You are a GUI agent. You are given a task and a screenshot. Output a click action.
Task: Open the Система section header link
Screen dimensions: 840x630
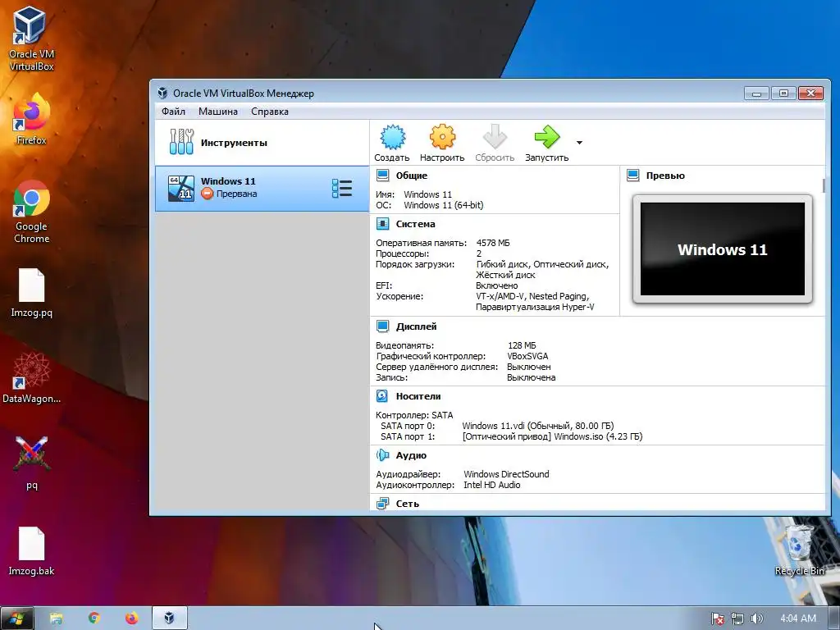point(415,224)
